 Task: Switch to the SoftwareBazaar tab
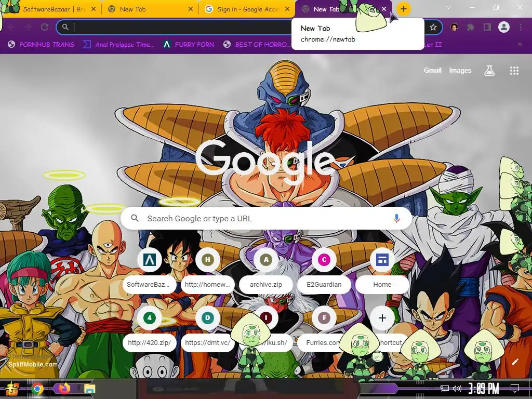click(51, 9)
